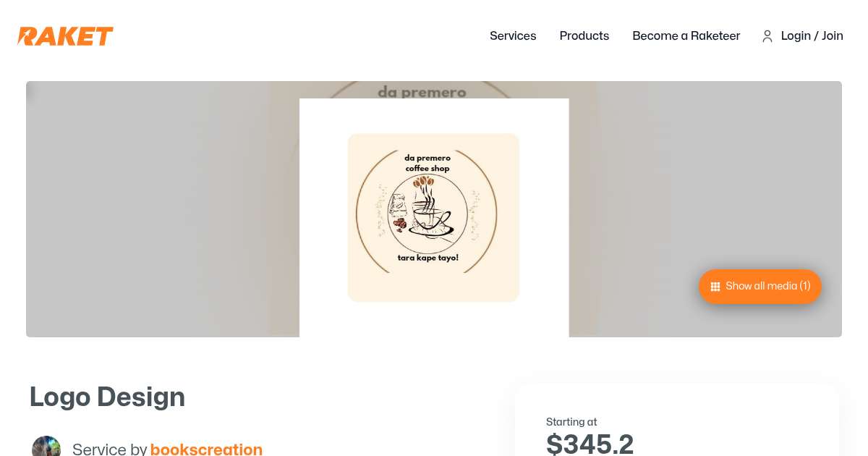868x456 pixels.
Task: Click the user profile icon
Action: [767, 36]
